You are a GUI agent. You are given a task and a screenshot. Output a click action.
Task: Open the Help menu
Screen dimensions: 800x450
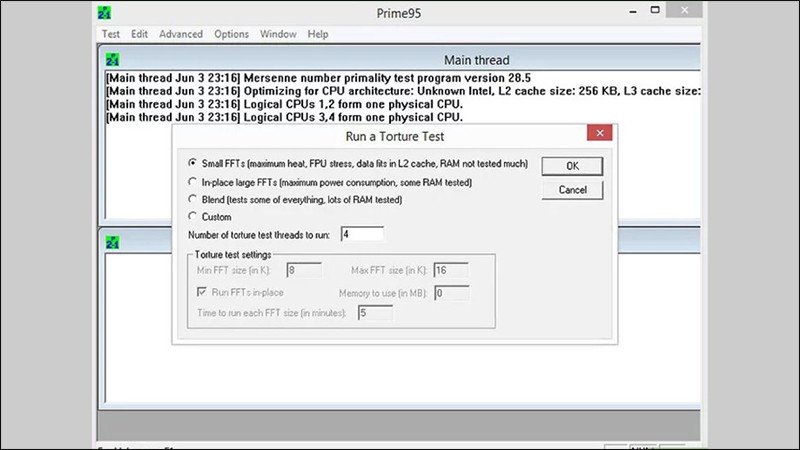318,34
